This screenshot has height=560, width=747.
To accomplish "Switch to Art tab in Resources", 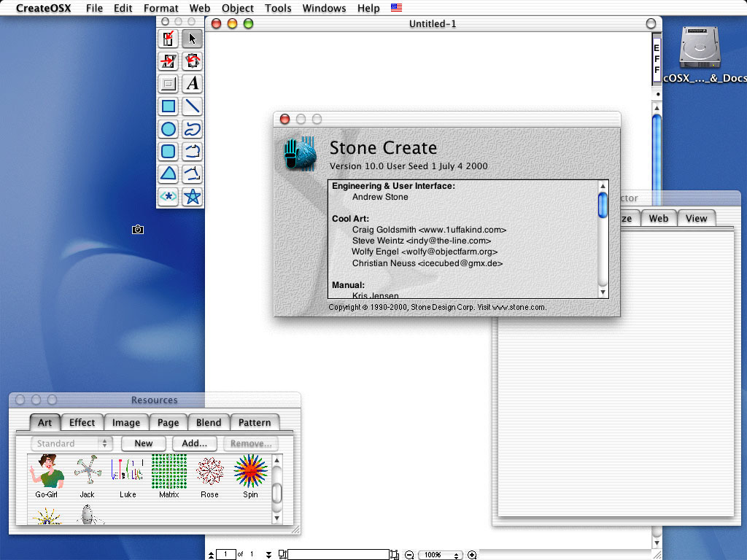I will [x=44, y=422].
